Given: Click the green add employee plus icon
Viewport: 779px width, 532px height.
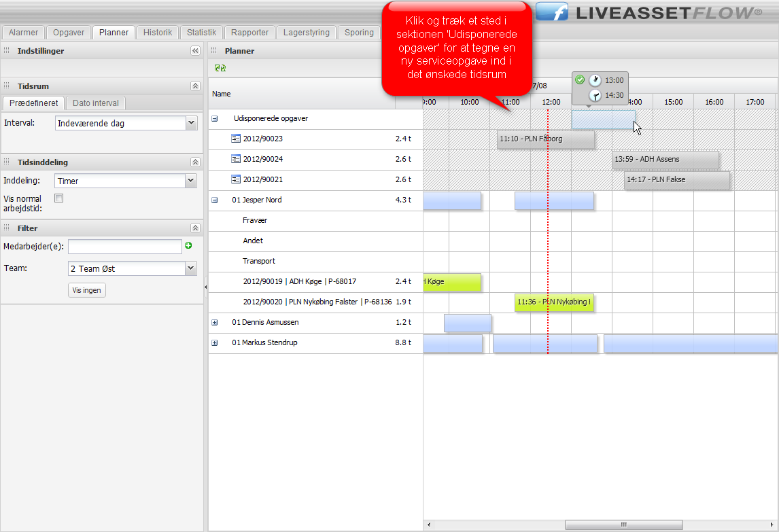Looking at the screenshot, I should [x=189, y=246].
